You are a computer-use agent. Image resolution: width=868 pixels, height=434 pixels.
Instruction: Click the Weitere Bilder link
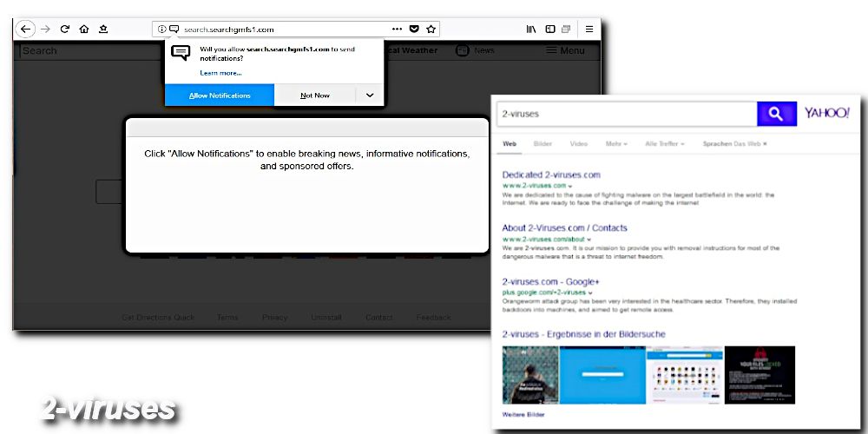click(523, 415)
